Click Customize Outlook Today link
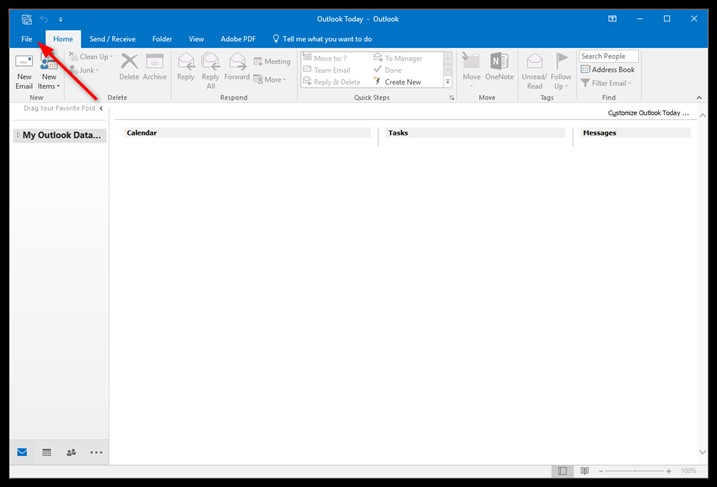This screenshot has height=487, width=717. [x=648, y=113]
